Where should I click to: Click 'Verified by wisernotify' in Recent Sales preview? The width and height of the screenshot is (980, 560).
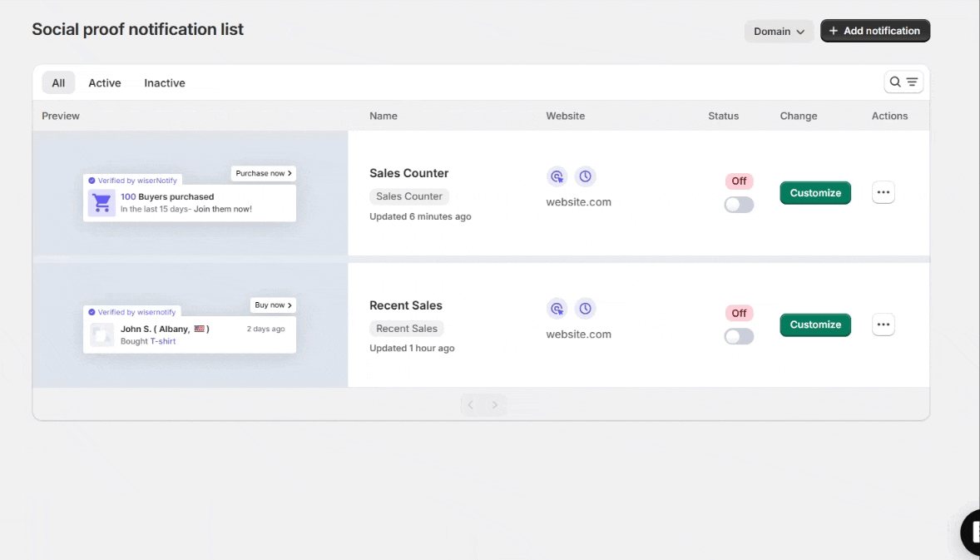132,312
